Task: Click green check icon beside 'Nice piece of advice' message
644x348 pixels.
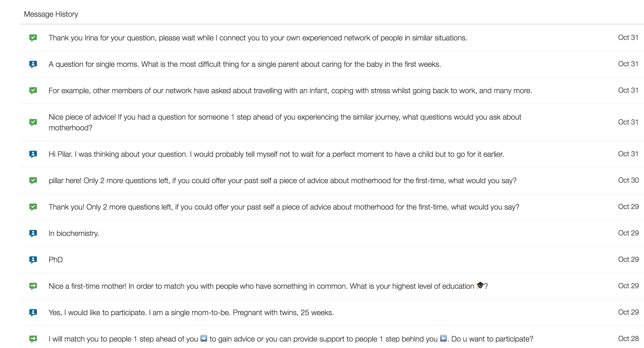Action: (x=33, y=122)
